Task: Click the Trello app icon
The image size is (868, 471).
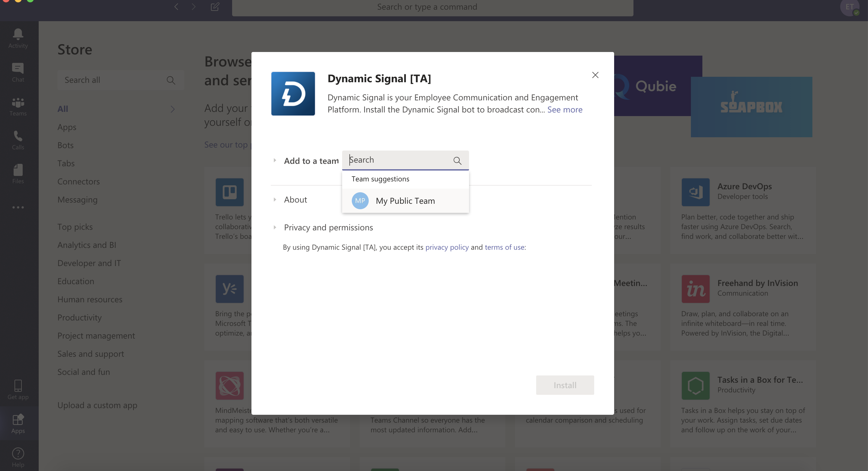Action: click(x=229, y=192)
